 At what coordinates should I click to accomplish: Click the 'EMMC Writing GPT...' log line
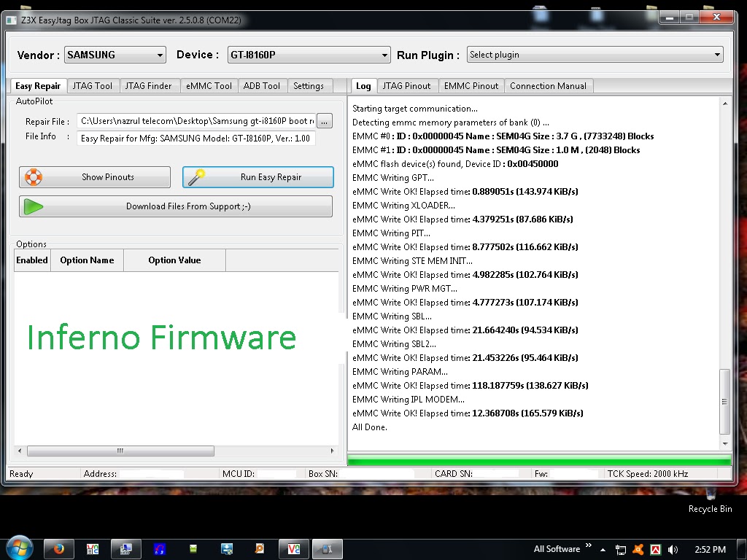393,178
